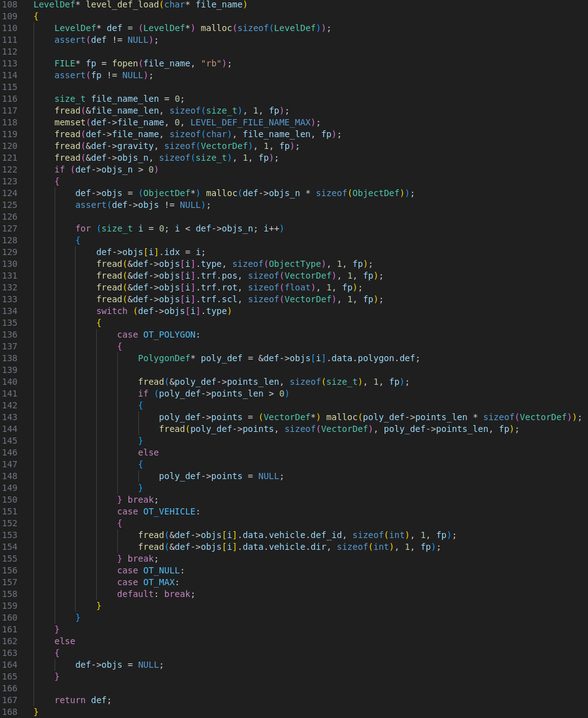Click the ObjectDef* cast on line 124
This screenshot has width=588, height=718.
169,193
